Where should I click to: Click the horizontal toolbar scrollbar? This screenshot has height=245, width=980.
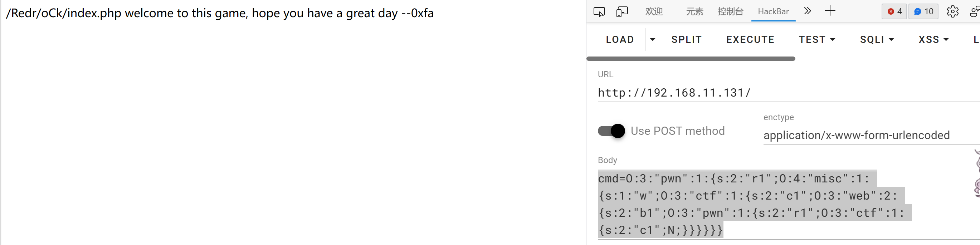pyautogui.click(x=691, y=59)
